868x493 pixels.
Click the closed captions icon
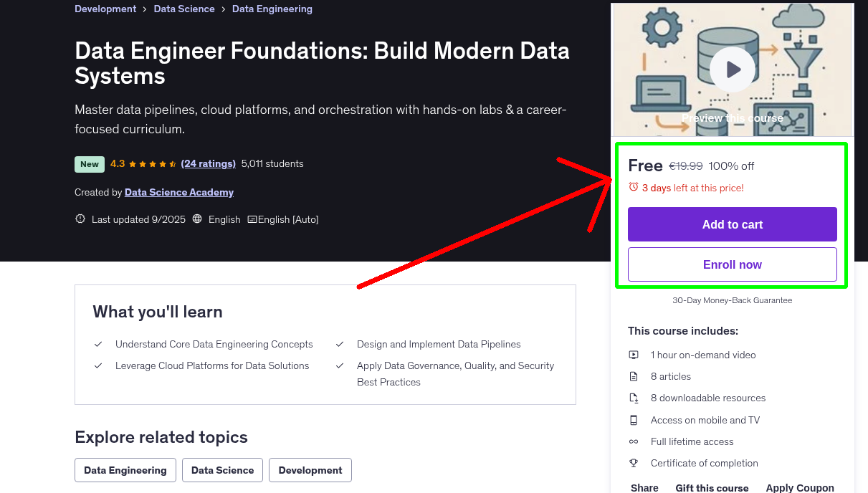tap(252, 219)
